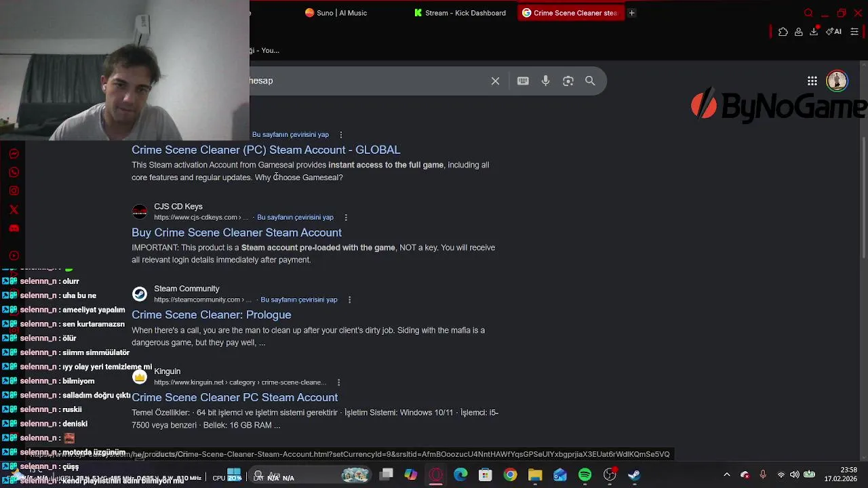
Task: Submit the search with the magnifier icon
Action: coord(590,81)
